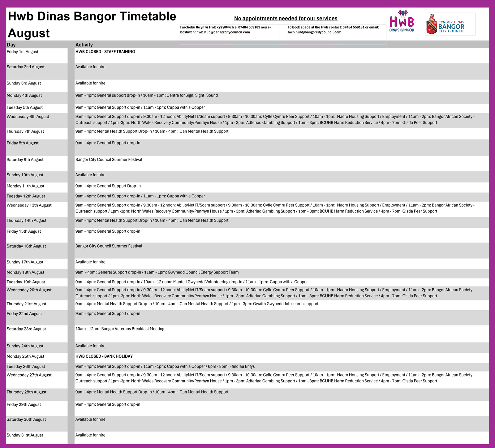Click 'Available for hire' on Sunday 31st August

pyautogui.click(x=90, y=435)
